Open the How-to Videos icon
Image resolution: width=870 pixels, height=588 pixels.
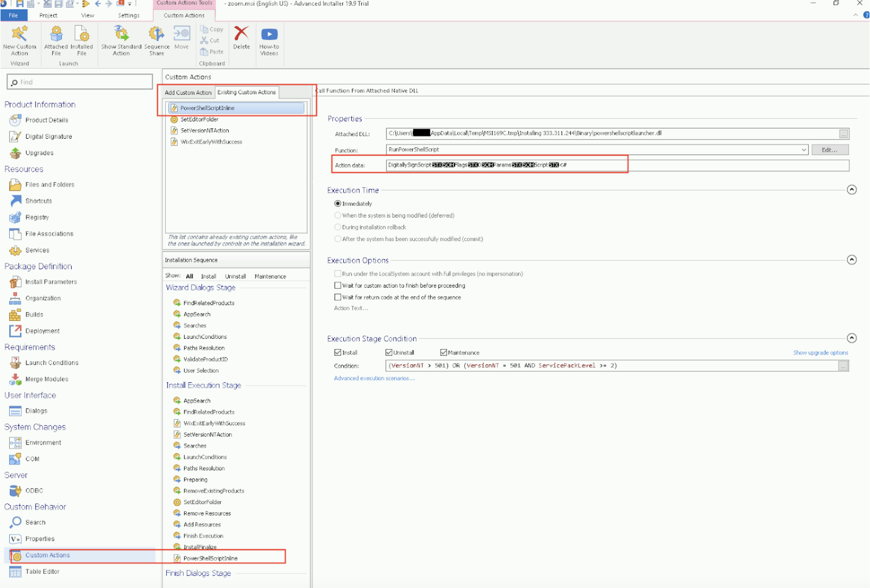point(269,34)
